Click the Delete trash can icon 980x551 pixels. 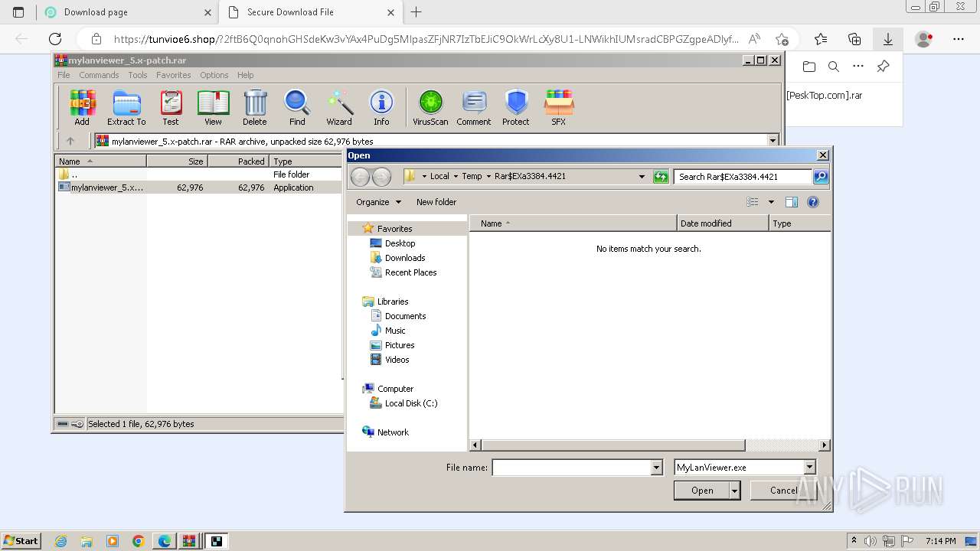click(255, 107)
